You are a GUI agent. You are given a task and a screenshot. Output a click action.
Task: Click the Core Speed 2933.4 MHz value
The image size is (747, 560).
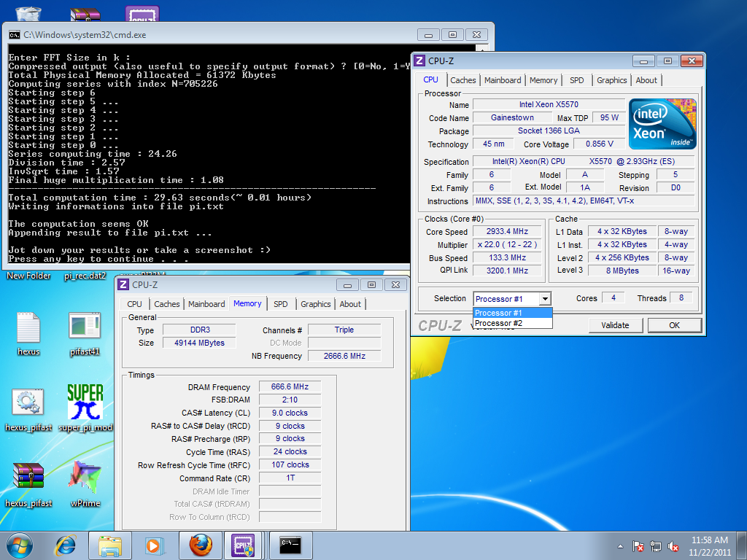click(x=507, y=231)
